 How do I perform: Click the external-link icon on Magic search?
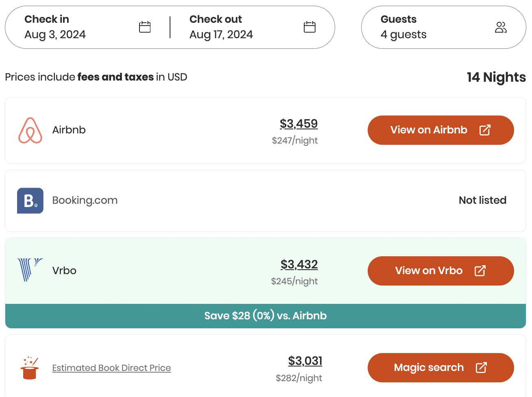pos(481,367)
